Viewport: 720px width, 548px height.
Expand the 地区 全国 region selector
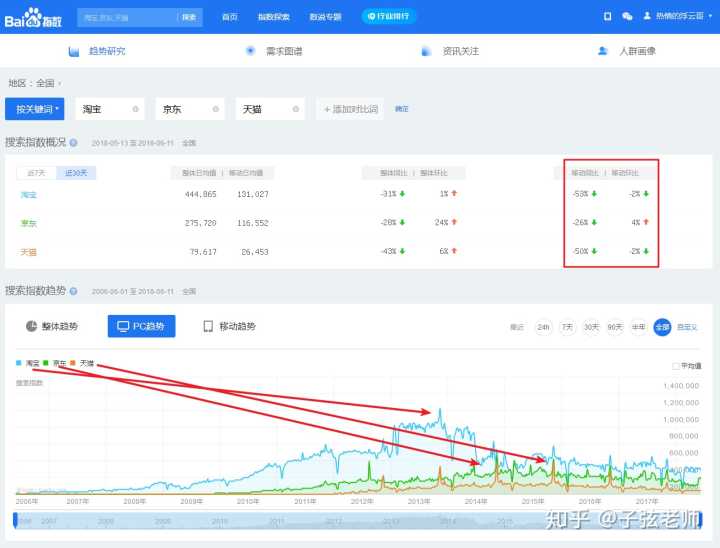pyautogui.click(x=35, y=83)
